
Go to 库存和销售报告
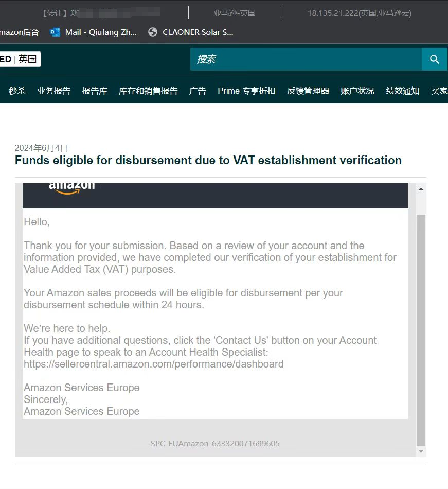click(148, 91)
